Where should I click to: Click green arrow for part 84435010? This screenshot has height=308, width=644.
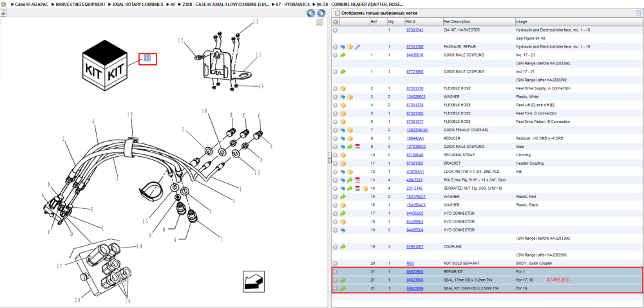pyautogui.click(x=343, y=55)
